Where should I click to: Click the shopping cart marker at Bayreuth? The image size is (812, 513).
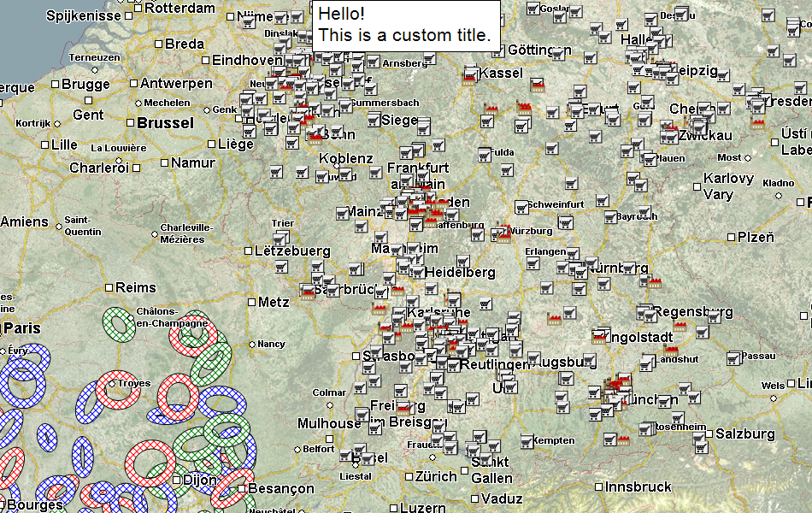tap(611, 218)
